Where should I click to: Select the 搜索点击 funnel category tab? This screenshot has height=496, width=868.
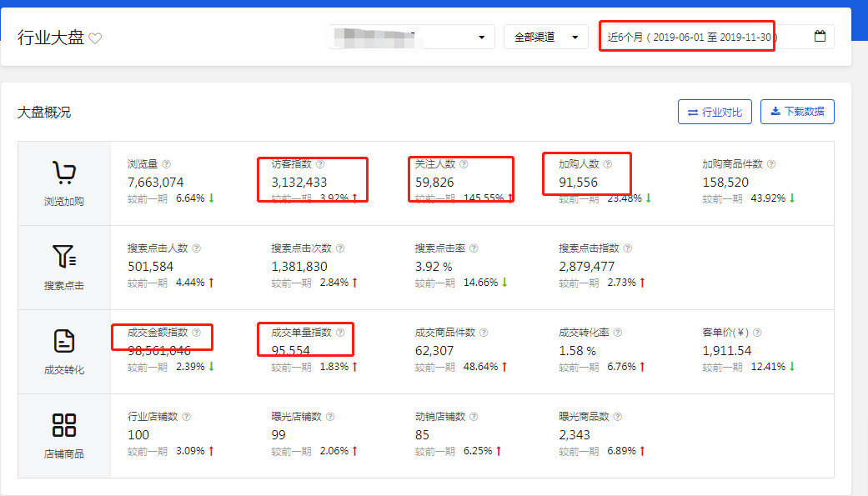[64, 268]
